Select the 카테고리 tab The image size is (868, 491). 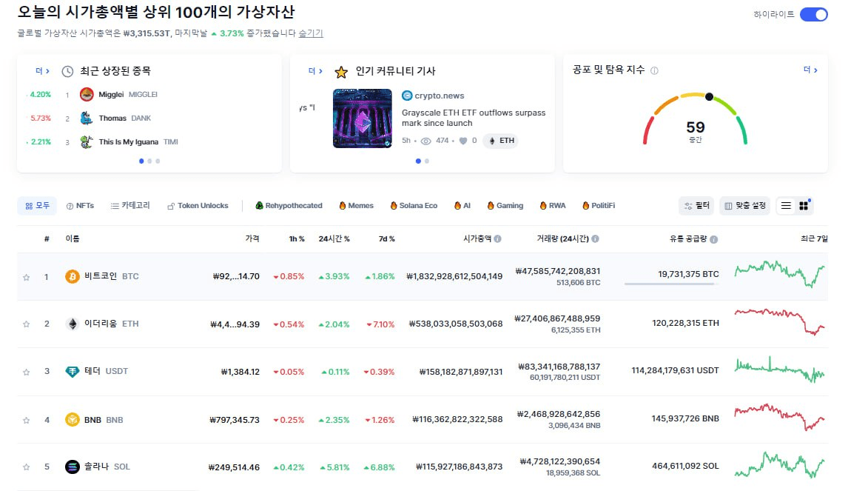pyautogui.click(x=130, y=206)
